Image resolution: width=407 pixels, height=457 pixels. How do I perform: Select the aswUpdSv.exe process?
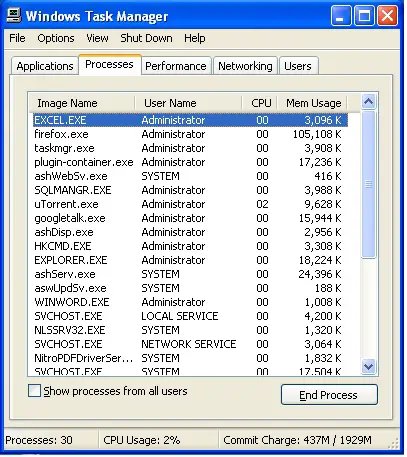tap(190, 288)
